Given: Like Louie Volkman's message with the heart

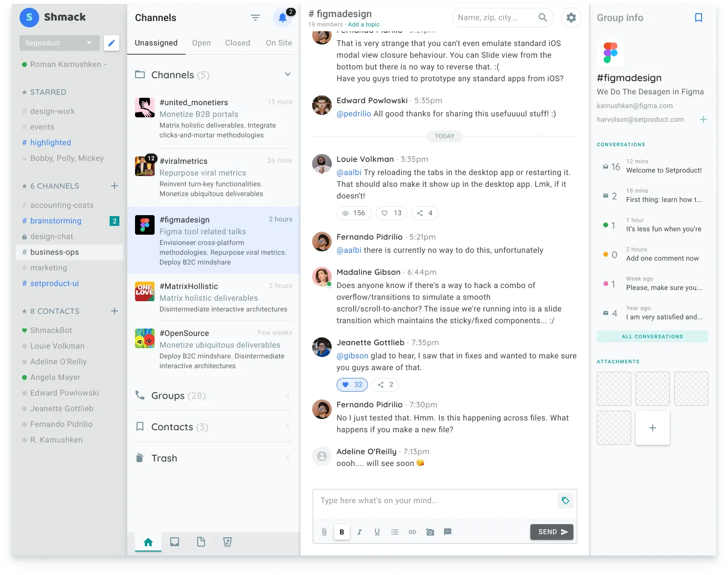Looking at the screenshot, I should pyautogui.click(x=391, y=213).
